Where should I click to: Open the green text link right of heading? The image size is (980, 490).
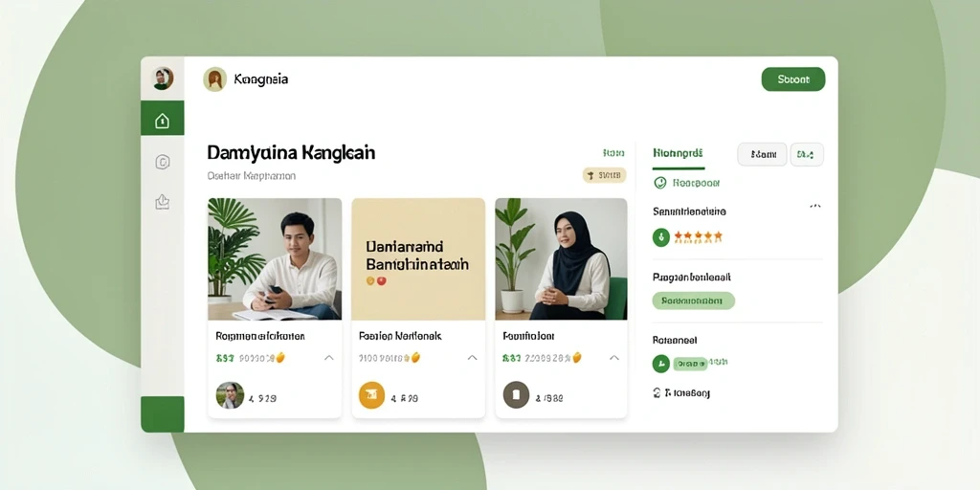click(613, 153)
